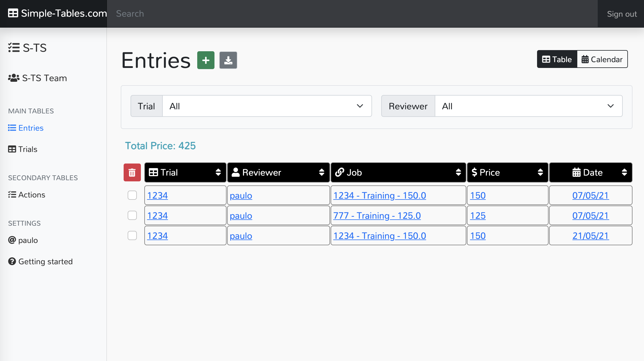Check the first row's checkbox
644x361 pixels.
(x=132, y=195)
